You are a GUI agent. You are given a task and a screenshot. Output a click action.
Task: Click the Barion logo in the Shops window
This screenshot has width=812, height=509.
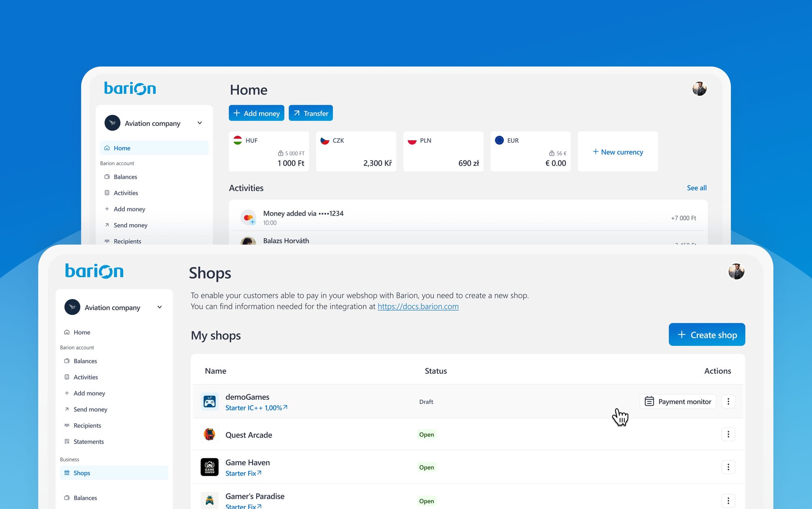[94, 271]
